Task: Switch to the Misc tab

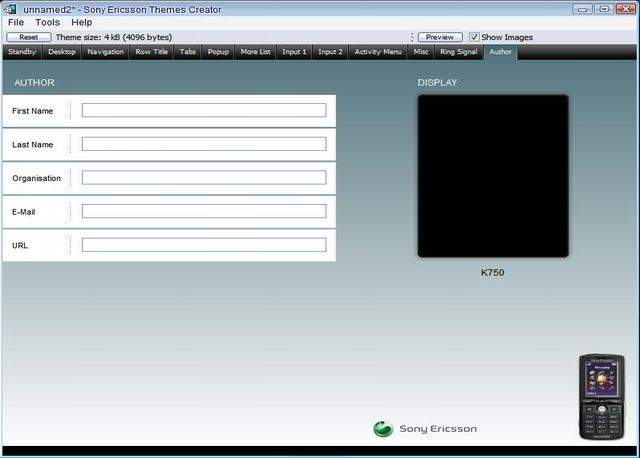Action: tap(421, 52)
